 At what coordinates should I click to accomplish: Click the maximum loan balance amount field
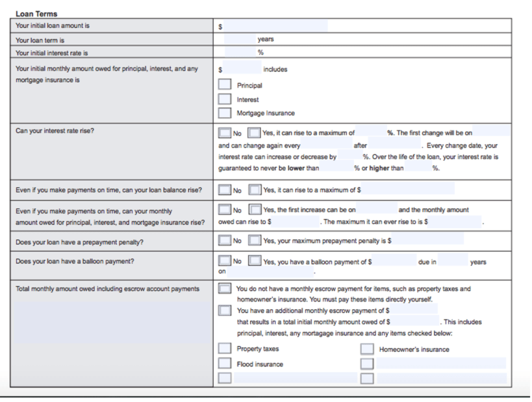tap(409, 190)
